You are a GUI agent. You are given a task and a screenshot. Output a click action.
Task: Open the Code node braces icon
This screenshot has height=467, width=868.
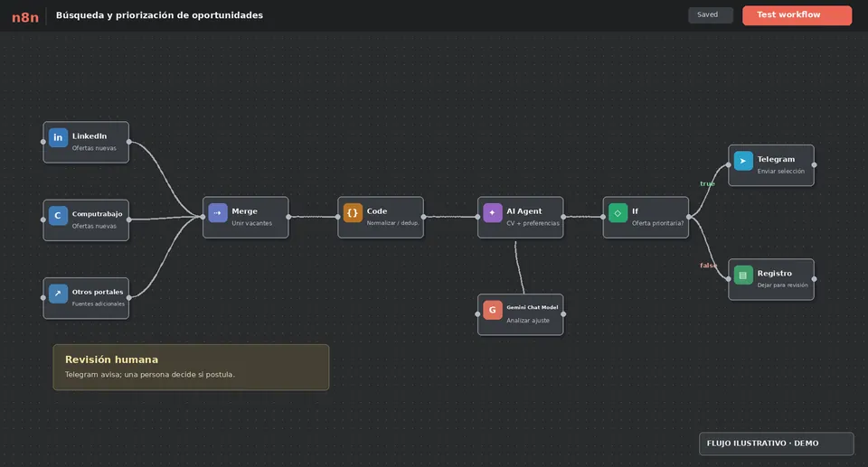(353, 212)
